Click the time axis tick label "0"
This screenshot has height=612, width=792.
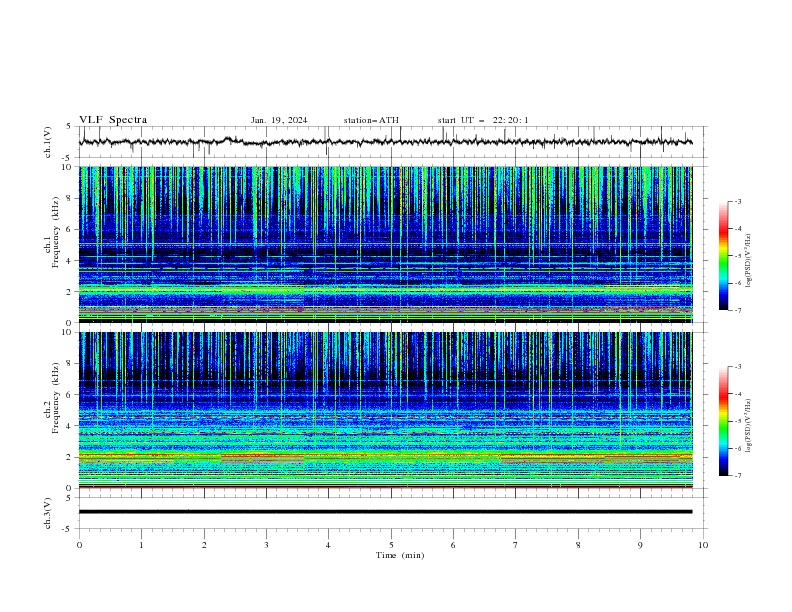point(79,545)
